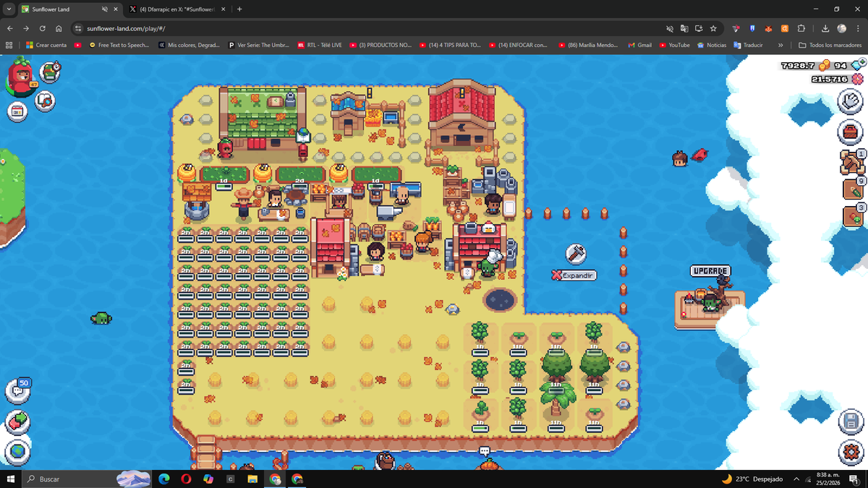Open the game settings gear button
This screenshot has height=488, width=868.
(x=851, y=453)
